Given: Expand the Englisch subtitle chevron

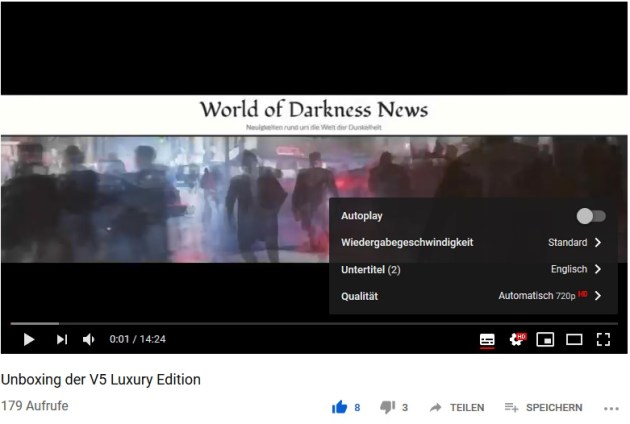Looking at the screenshot, I should click(x=598, y=269).
